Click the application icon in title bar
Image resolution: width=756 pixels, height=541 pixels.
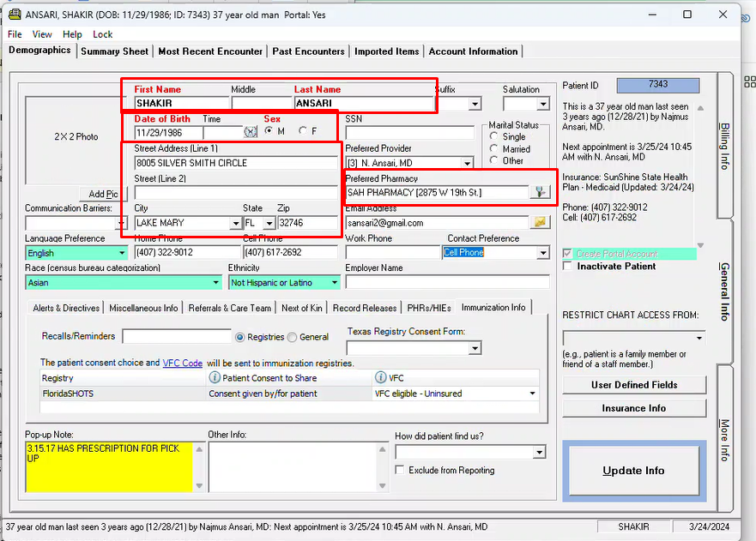point(14,14)
